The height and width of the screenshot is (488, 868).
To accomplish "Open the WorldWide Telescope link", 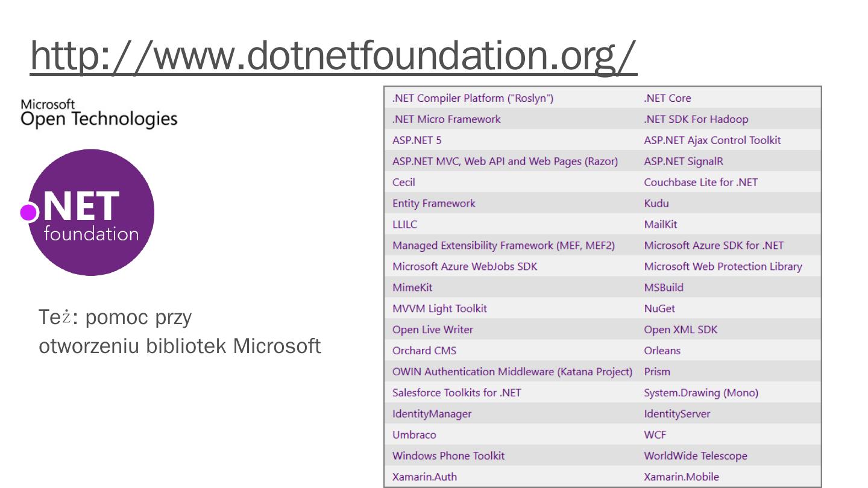I will (695, 456).
